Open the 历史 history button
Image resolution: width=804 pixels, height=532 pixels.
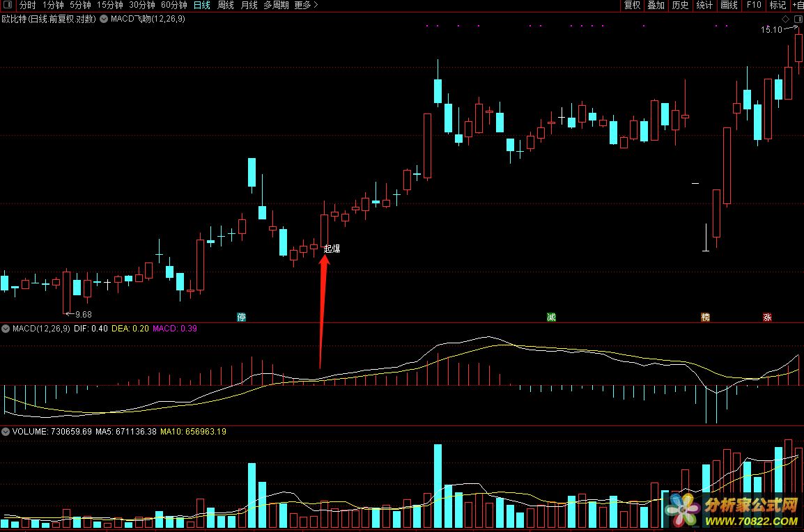pyautogui.click(x=681, y=5)
